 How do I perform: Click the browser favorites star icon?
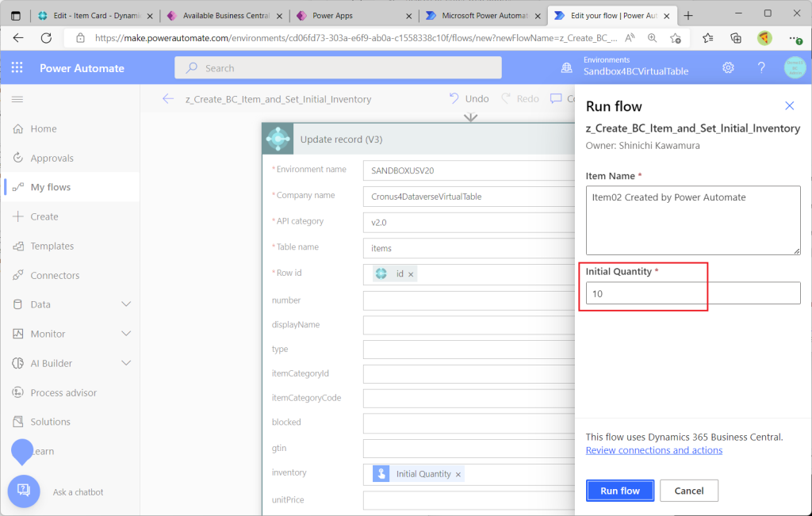click(x=676, y=38)
